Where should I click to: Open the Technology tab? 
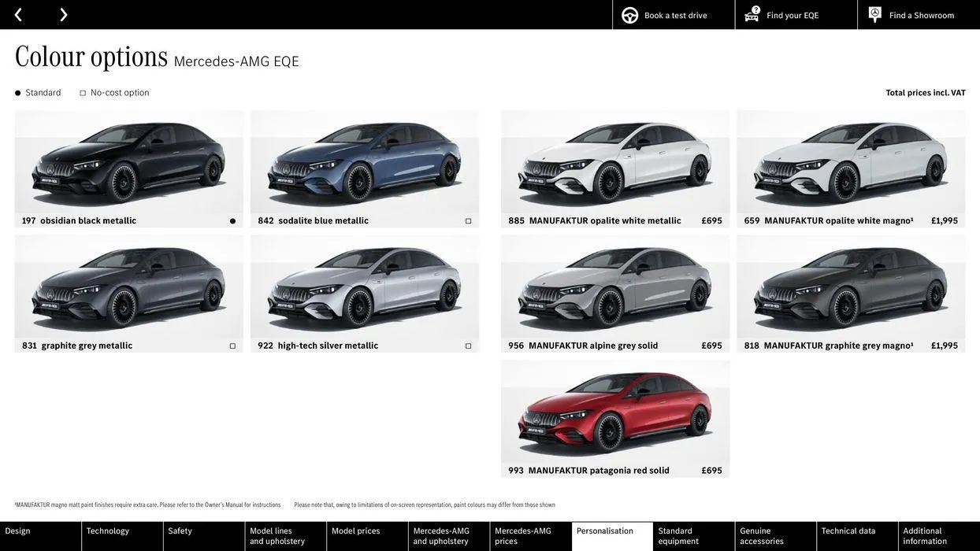pyautogui.click(x=122, y=536)
